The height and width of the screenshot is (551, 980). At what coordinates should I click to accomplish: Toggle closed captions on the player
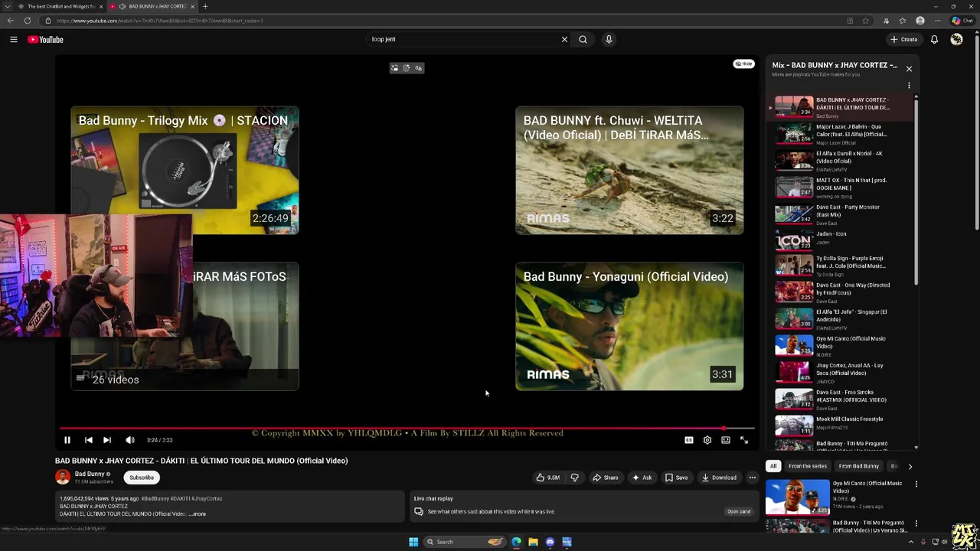[x=688, y=440]
